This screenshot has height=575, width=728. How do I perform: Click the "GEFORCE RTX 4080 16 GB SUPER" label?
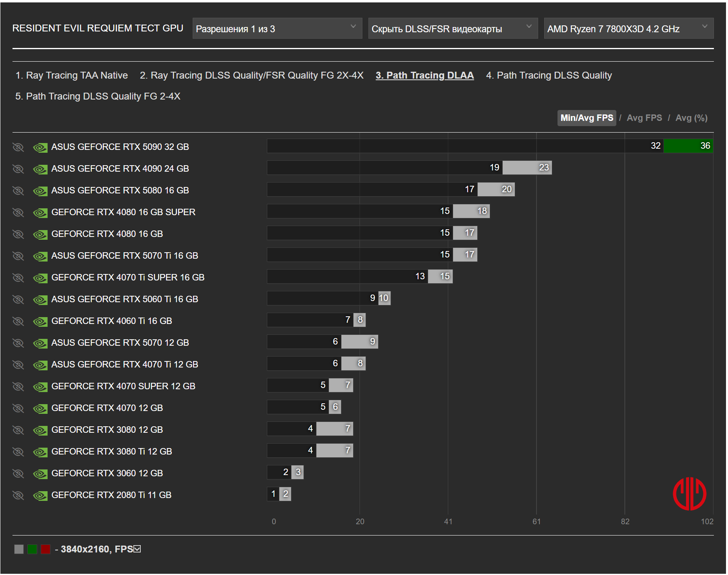point(123,212)
